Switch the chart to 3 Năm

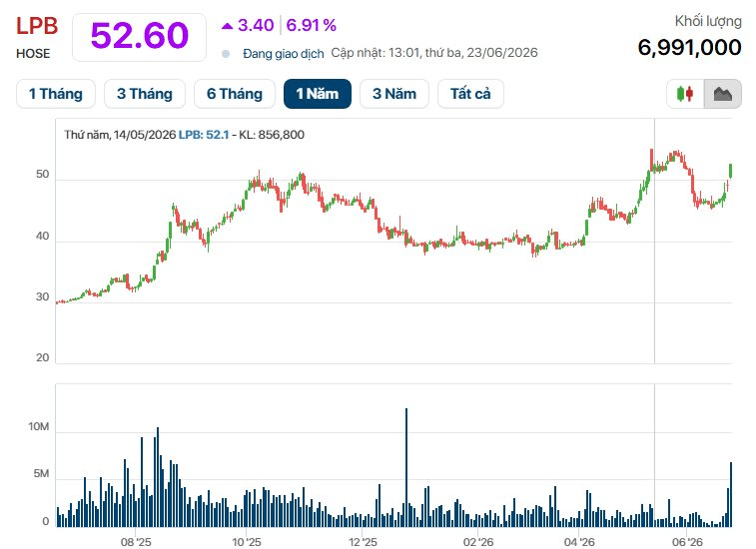394,94
